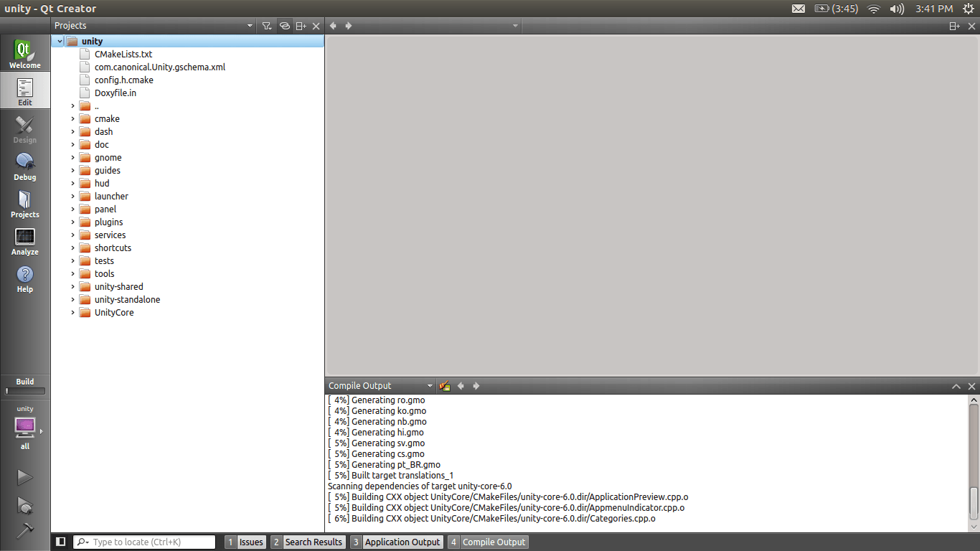The height and width of the screenshot is (551, 980).
Task: Open the Projects mode
Action: [x=25, y=204]
